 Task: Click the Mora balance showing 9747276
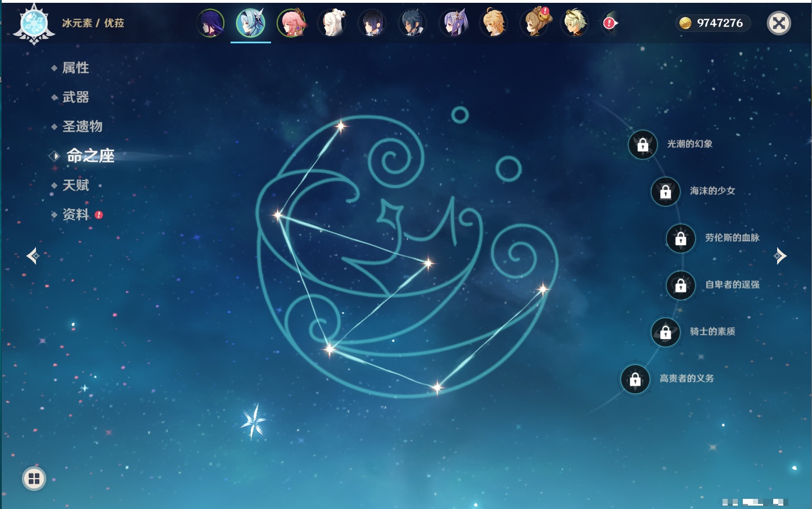tap(712, 23)
